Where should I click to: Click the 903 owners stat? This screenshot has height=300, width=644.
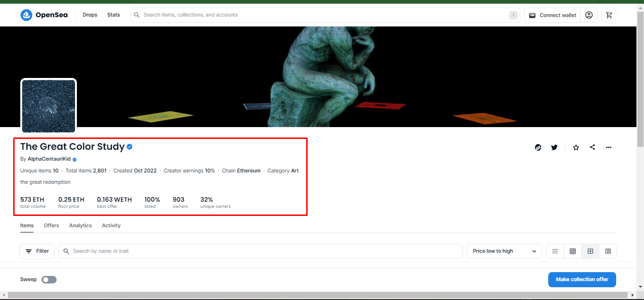180,203
